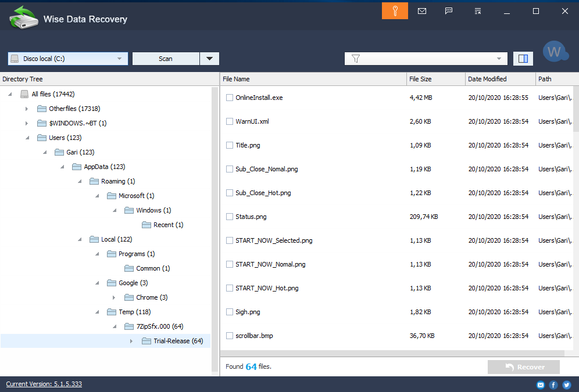Click the round W user avatar icon
This screenshot has height=392, width=579.
pos(555,52)
